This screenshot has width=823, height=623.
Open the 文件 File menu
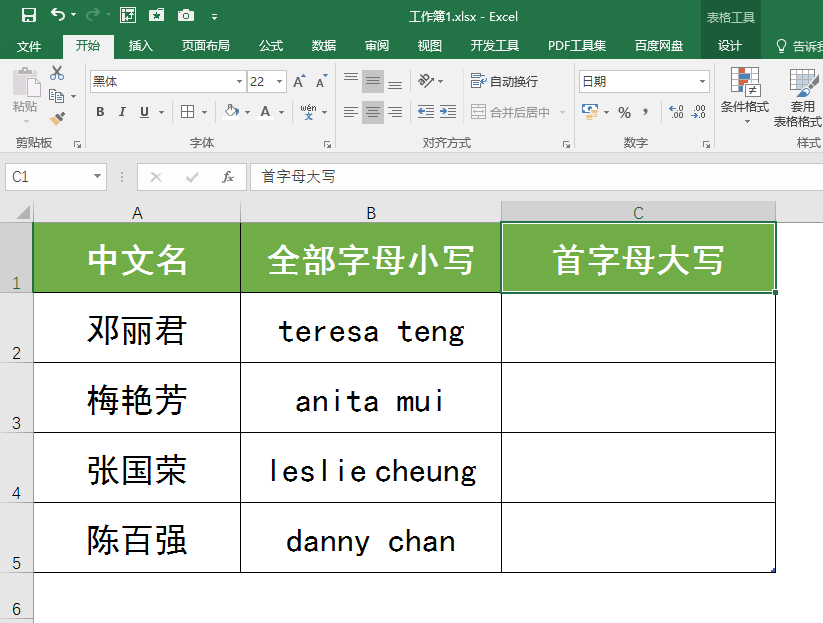click(29, 46)
